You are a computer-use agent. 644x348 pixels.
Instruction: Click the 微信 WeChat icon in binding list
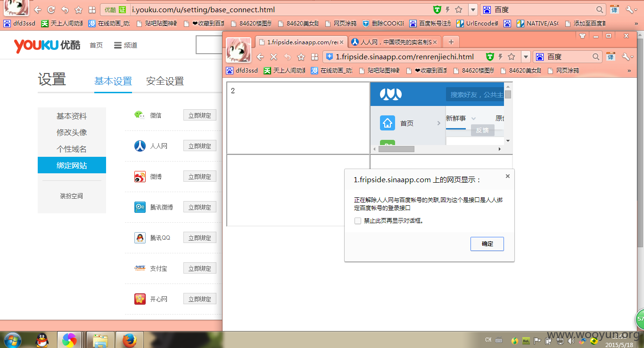tap(140, 115)
